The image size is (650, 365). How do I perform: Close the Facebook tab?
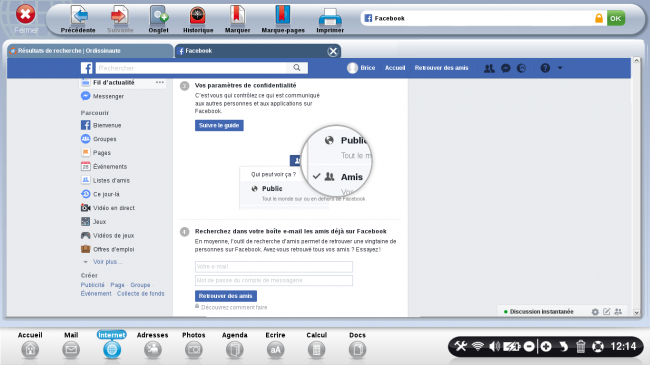333,51
